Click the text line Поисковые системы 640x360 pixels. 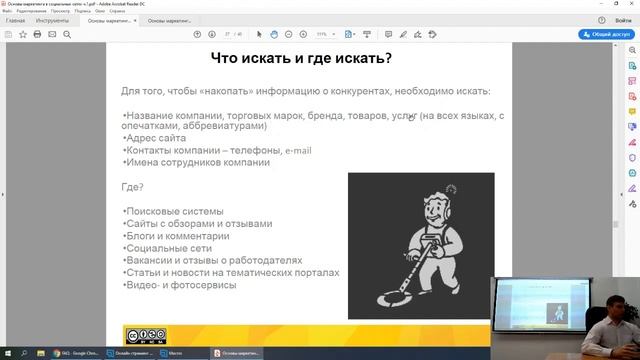click(175, 211)
